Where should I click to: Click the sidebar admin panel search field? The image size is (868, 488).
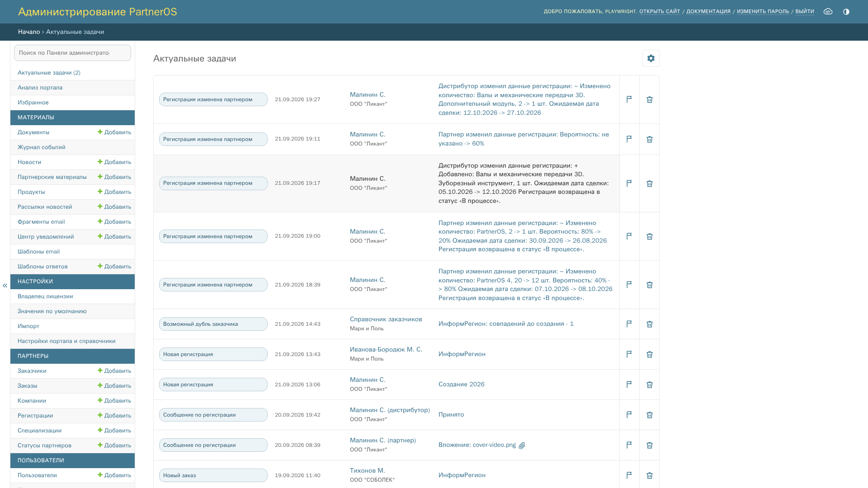(x=72, y=53)
